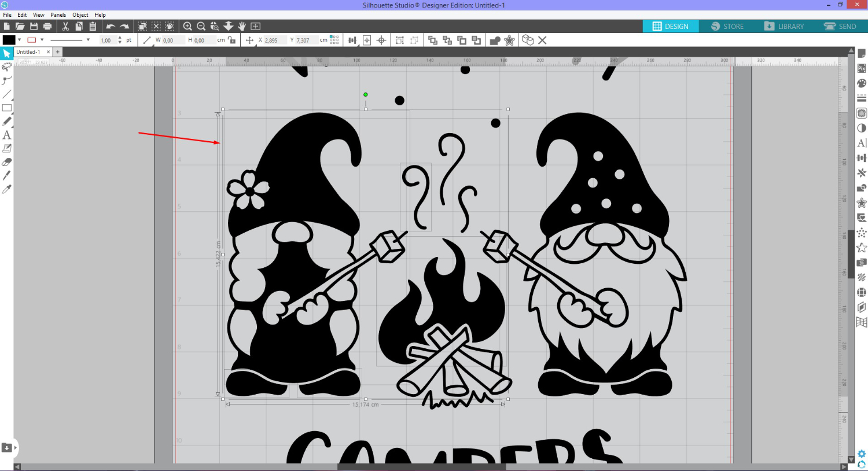Open a file via the folder icon
The height and width of the screenshot is (471, 868).
(20, 26)
